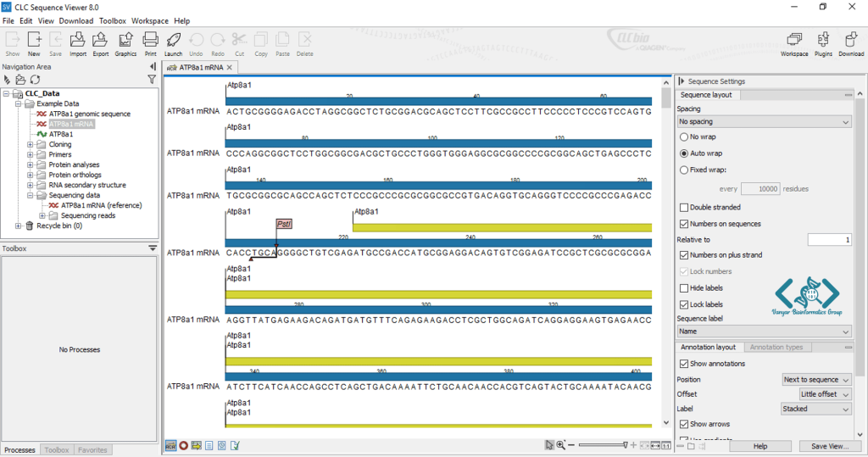
Task: Open the Workspace menu in menu bar
Action: pos(149,20)
